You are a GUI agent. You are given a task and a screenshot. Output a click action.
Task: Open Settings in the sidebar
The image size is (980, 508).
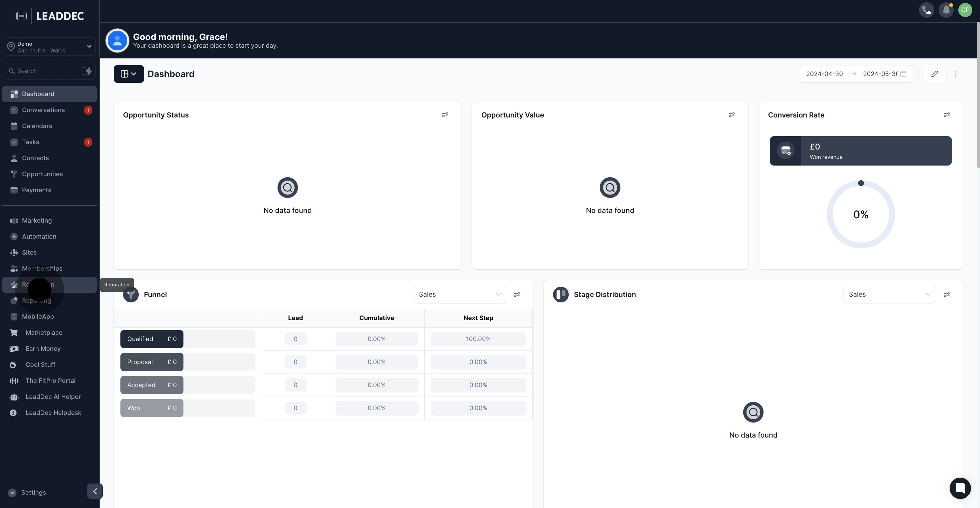tap(33, 492)
